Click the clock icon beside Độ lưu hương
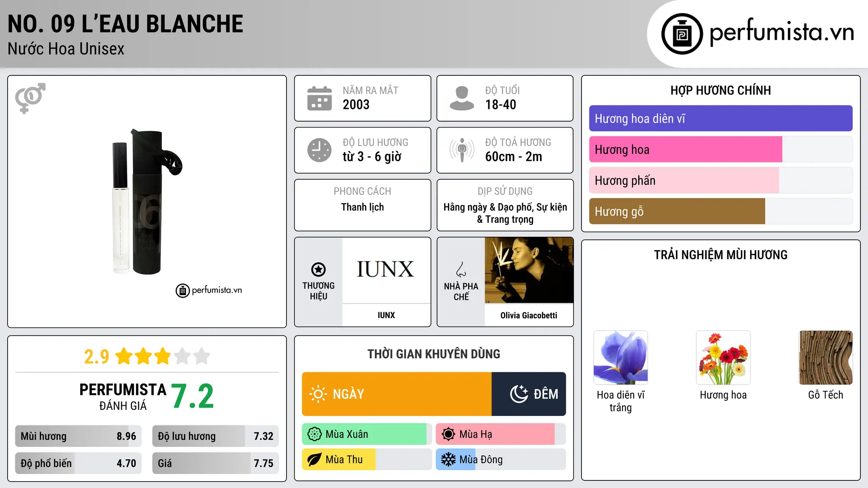Image resolution: width=868 pixels, height=488 pixels. 320,150
